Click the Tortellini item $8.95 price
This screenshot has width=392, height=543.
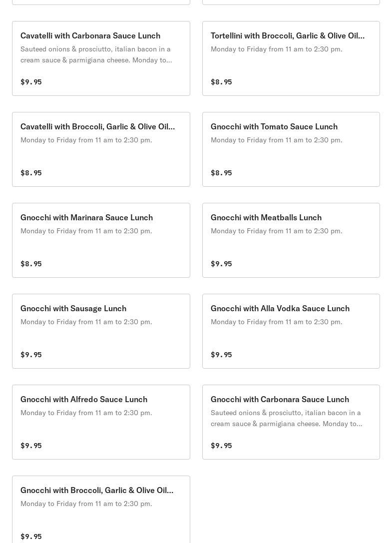click(221, 82)
